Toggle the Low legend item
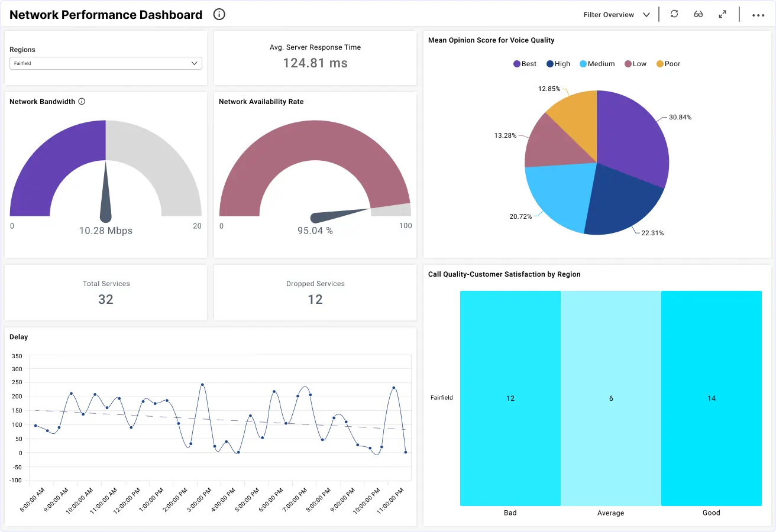Screen dimensions: 776x532 click(636, 64)
